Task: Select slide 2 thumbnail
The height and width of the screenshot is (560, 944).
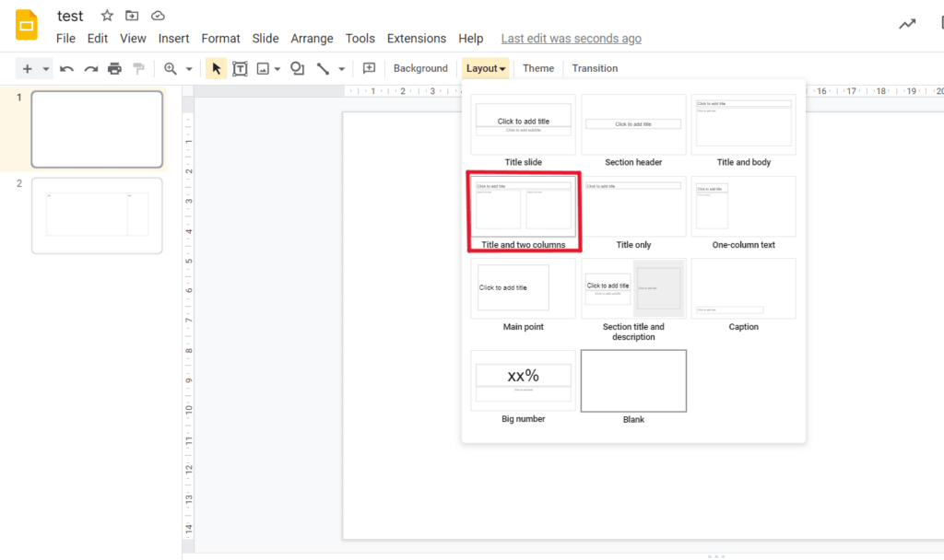Action: click(97, 216)
